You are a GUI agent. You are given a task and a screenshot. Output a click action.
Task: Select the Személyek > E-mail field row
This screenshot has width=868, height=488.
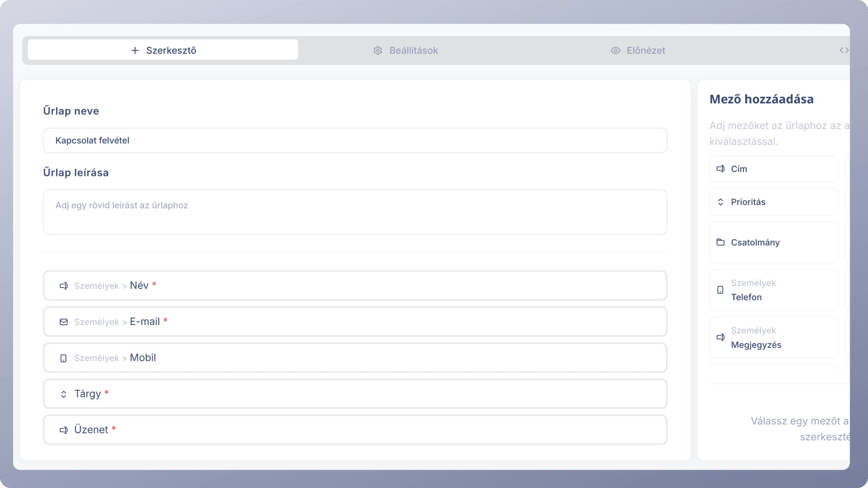[x=355, y=321]
